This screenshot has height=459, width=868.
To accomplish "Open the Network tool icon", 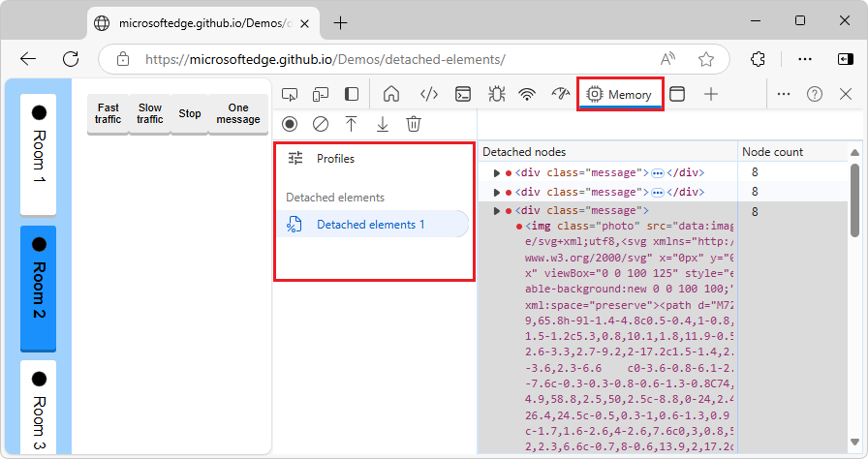I will [527, 95].
